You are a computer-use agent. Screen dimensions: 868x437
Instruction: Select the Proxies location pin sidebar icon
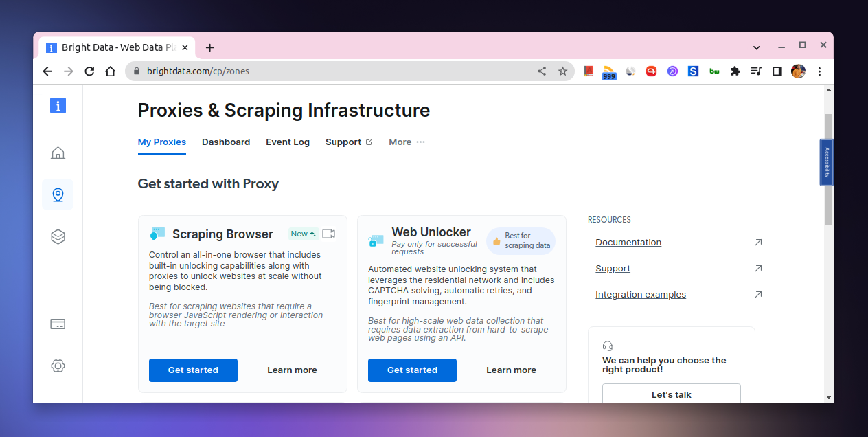[58, 194]
